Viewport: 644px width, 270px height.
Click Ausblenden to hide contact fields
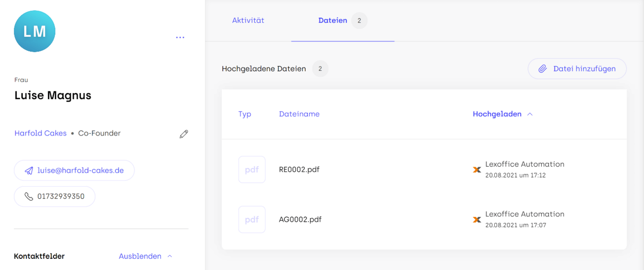(x=140, y=256)
